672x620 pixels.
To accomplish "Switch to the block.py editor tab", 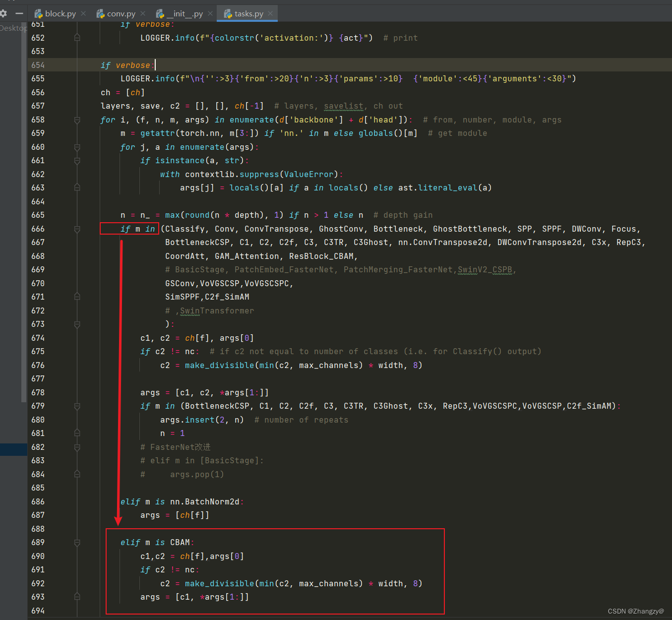I will tap(55, 13).
